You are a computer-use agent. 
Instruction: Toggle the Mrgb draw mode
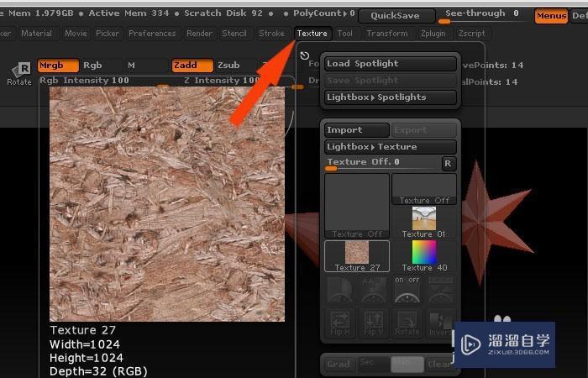pyautogui.click(x=58, y=66)
